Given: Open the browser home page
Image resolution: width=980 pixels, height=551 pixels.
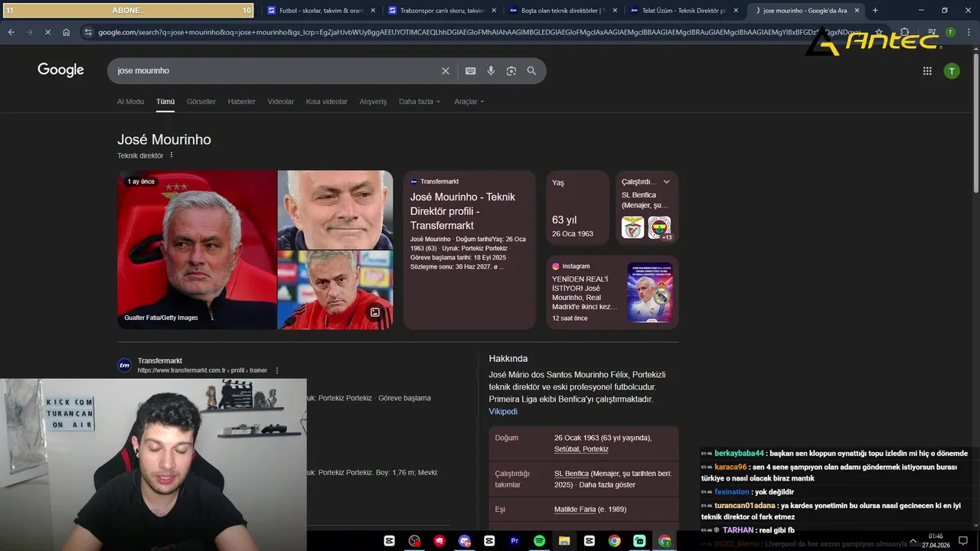Looking at the screenshot, I should pos(67,32).
